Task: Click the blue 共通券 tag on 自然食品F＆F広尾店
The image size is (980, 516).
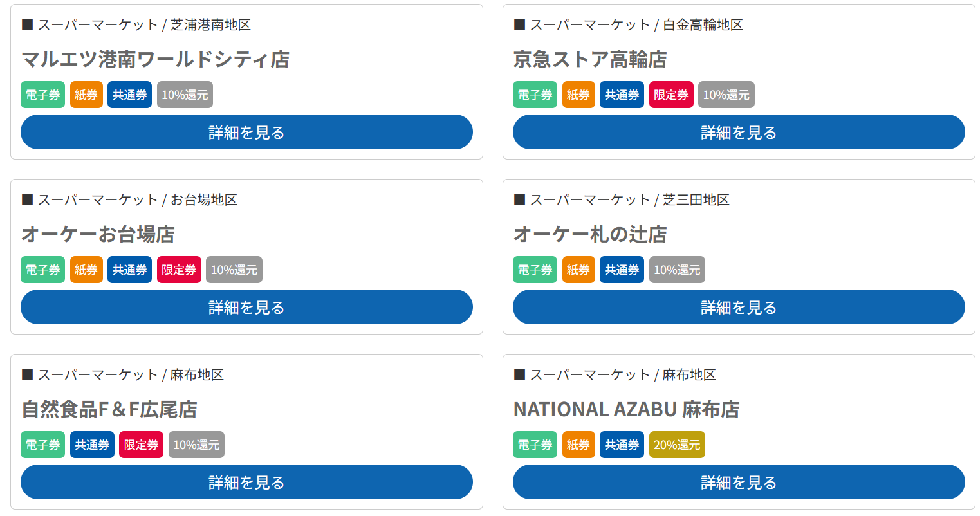Action: [x=92, y=445]
